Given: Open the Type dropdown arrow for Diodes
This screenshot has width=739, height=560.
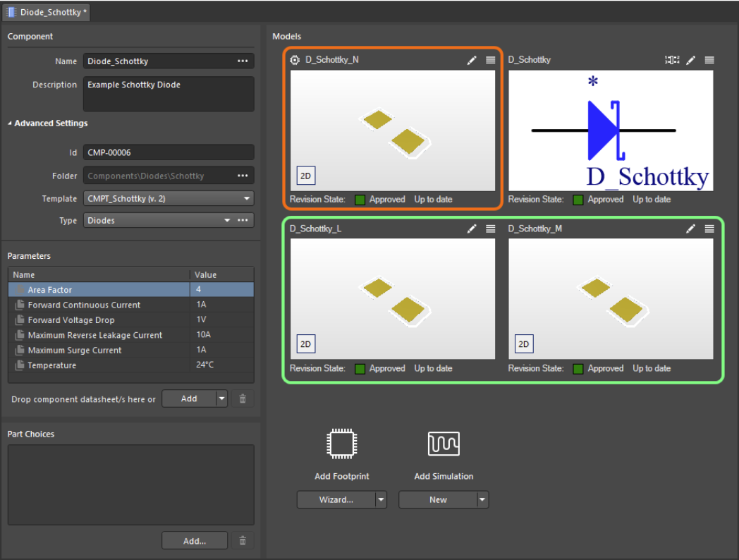Looking at the screenshot, I should pos(227,220).
